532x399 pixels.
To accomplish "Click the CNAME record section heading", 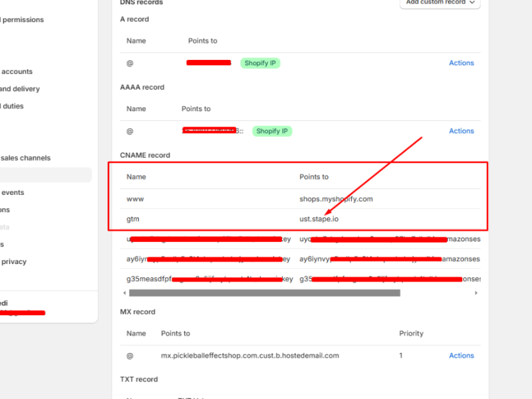I will [x=145, y=156].
